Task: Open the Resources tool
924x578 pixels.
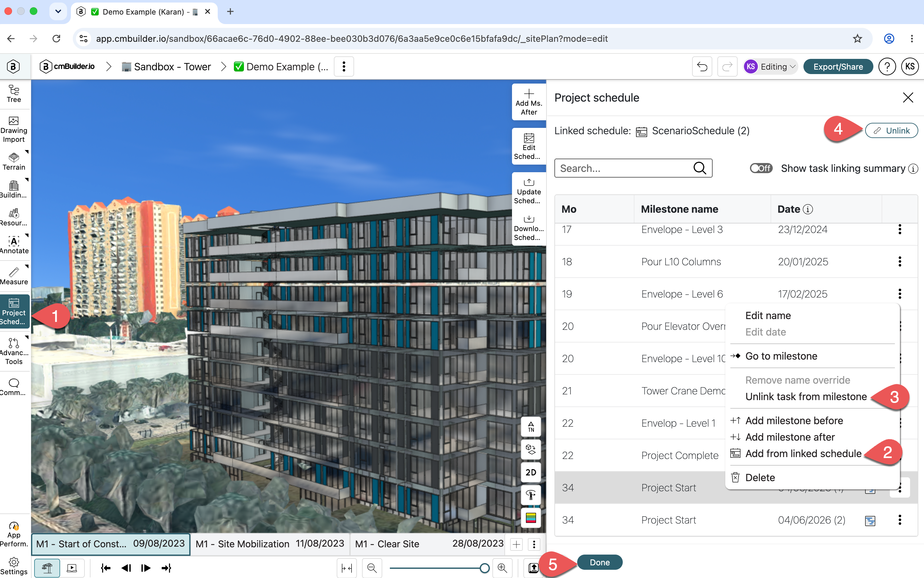Action: (x=14, y=217)
